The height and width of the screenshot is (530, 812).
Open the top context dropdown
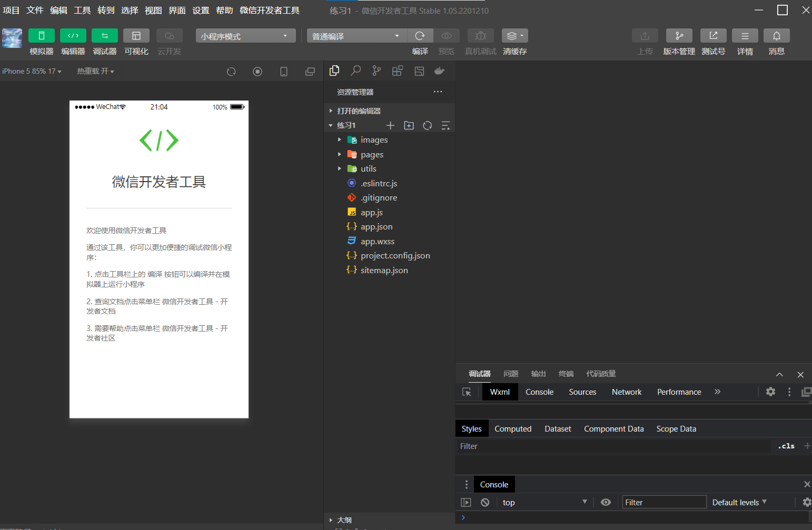click(544, 503)
